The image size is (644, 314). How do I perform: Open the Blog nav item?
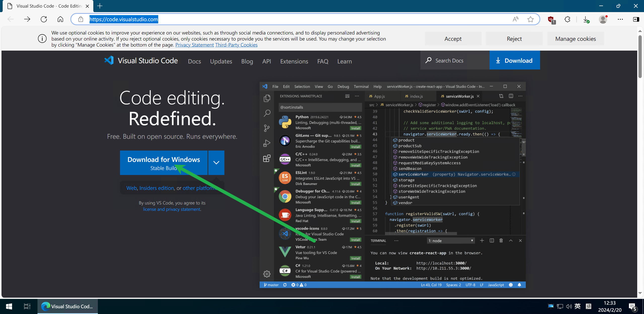247,61
